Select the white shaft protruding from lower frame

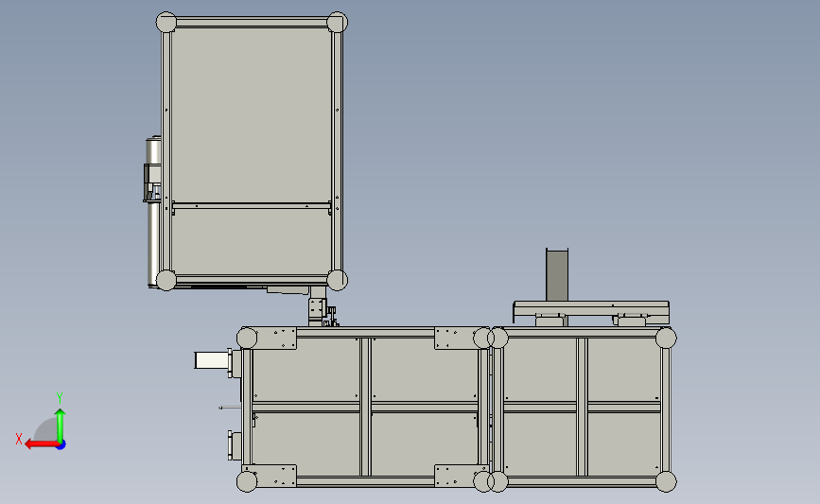tap(211, 360)
